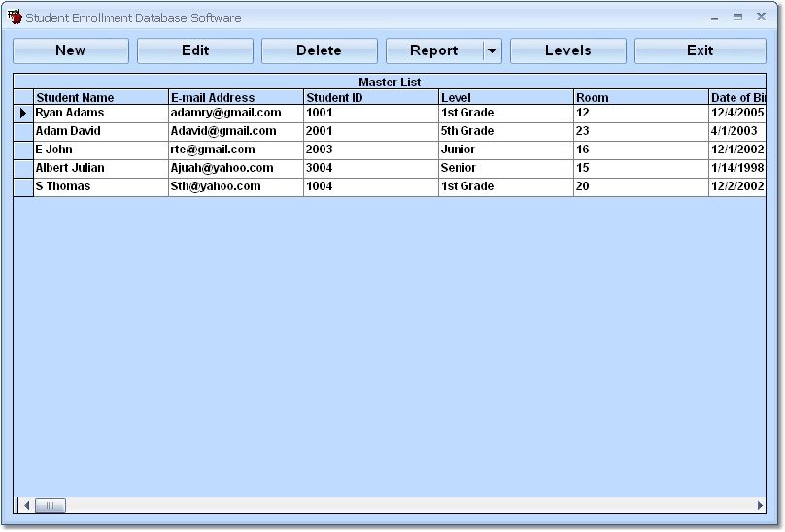Exit the application via Exit button

click(700, 50)
